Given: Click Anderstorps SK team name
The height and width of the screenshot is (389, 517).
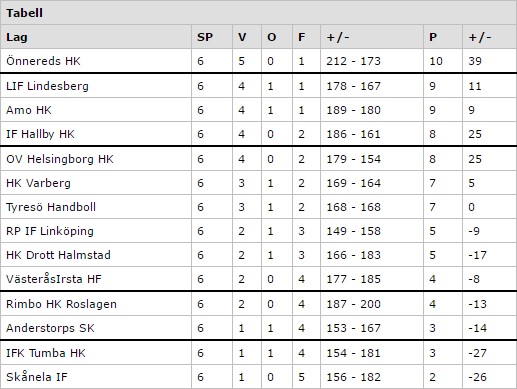Looking at the screenshot, I should point(50,328).
